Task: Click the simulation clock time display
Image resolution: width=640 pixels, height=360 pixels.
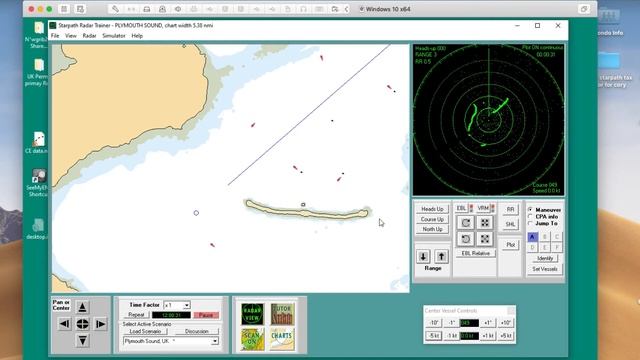Action: tap(171, 315)
